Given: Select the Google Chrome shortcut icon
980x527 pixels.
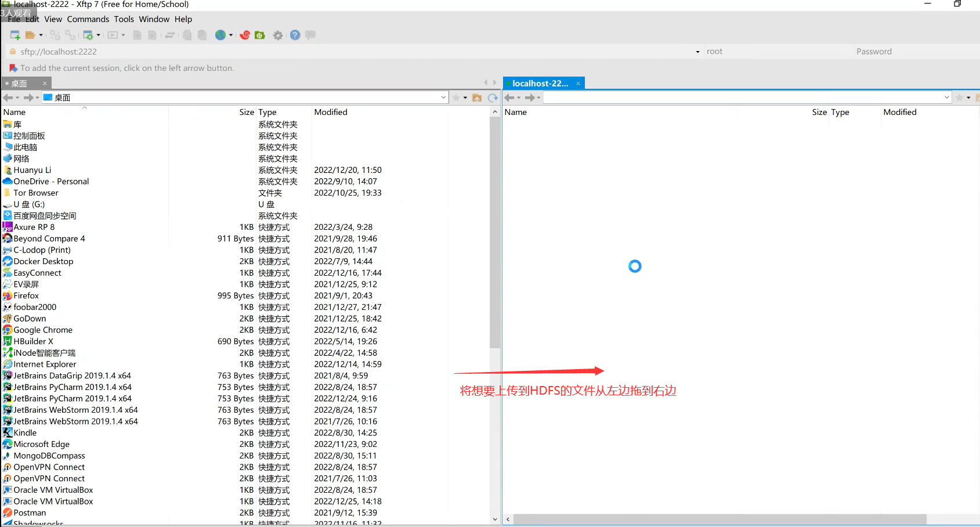Looking at the screenshot, I should point(8,330).
